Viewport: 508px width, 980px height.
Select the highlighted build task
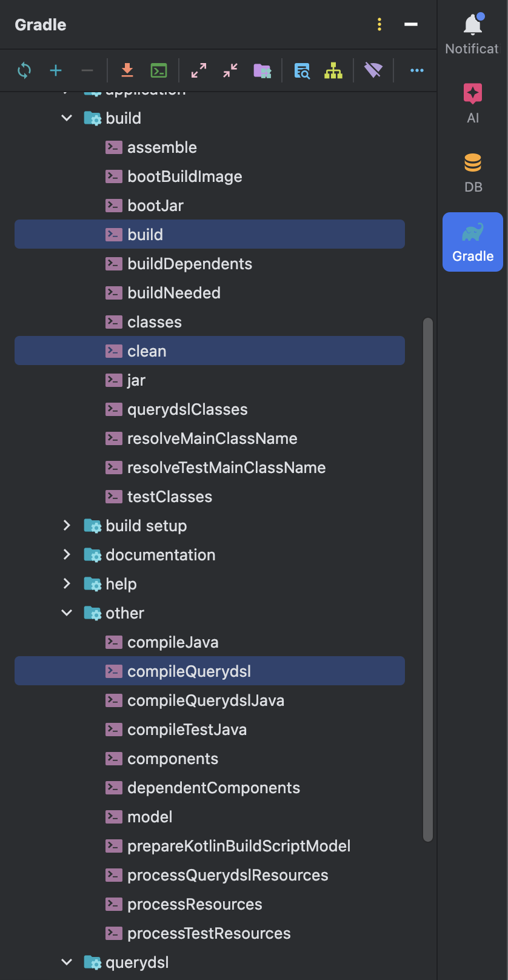(x=210, y=234)
